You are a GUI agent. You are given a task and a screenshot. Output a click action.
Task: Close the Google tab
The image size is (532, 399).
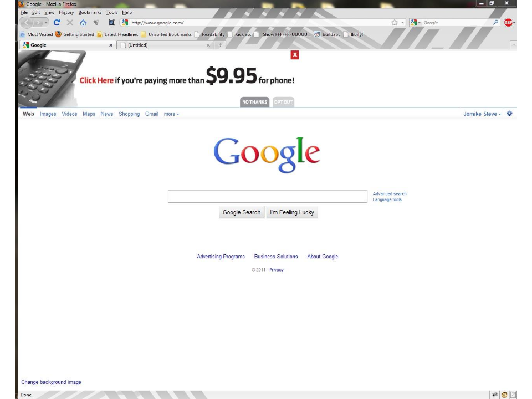tap(111, 45)
